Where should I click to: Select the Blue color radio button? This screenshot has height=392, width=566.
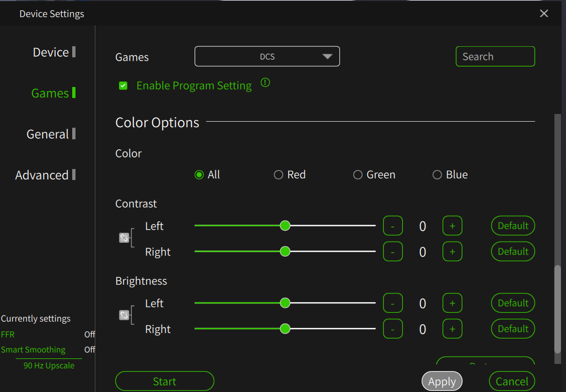(437, 175)
